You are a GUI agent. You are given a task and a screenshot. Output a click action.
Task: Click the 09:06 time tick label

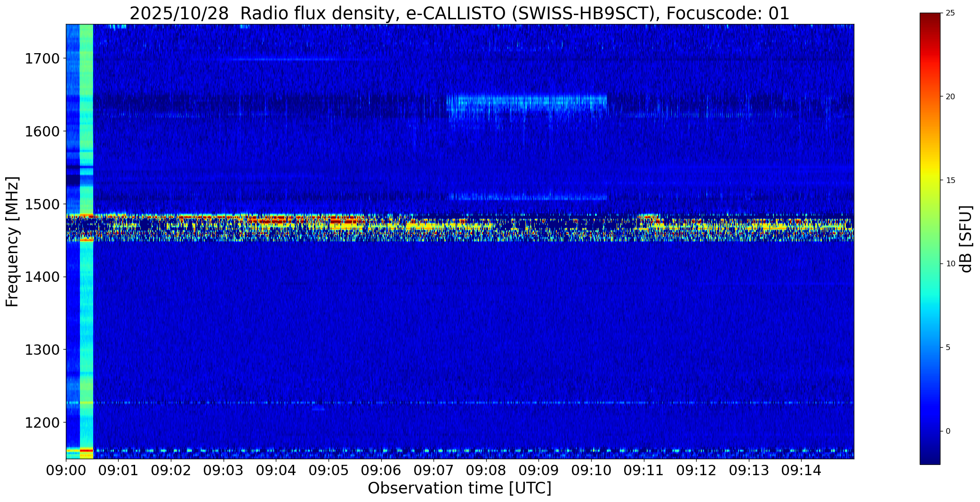pyautogui.click(x=381, y=470)
